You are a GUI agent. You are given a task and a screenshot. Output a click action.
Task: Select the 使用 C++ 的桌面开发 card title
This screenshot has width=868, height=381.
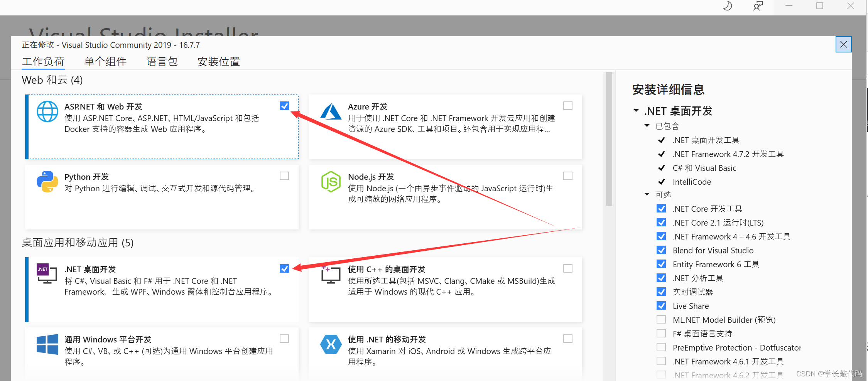coord(387,270)
